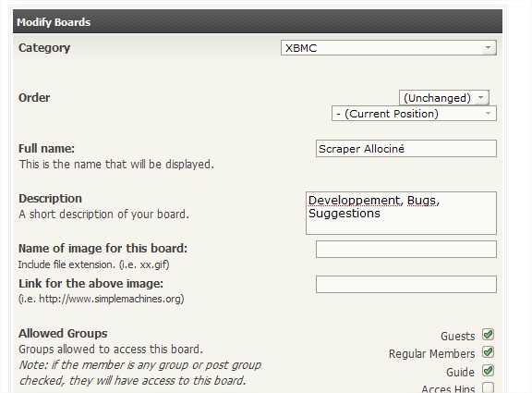Focus the image link input field
532x393 pixels.
[x=406, y=284]
